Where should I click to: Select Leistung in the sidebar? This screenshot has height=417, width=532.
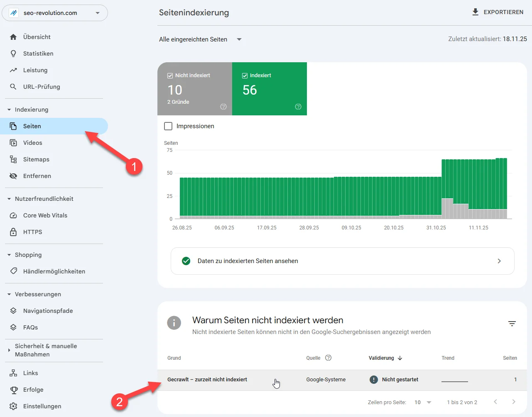click(x=36, y=70)
